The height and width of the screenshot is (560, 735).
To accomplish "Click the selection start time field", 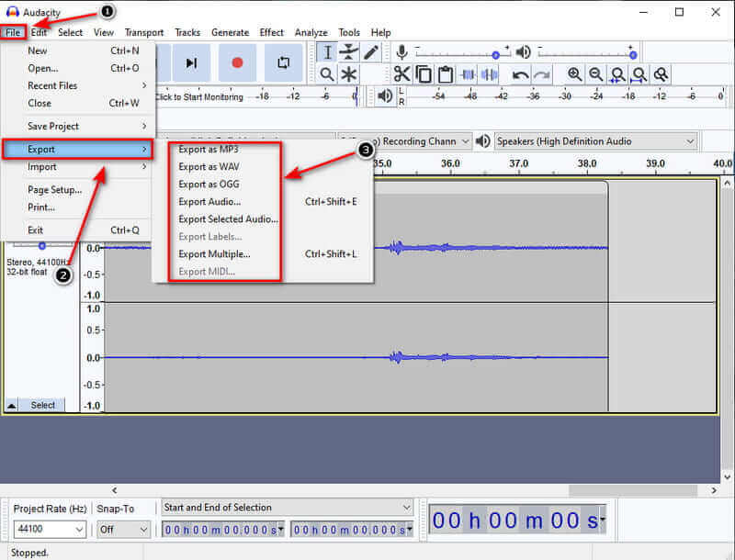I will 222,530.
